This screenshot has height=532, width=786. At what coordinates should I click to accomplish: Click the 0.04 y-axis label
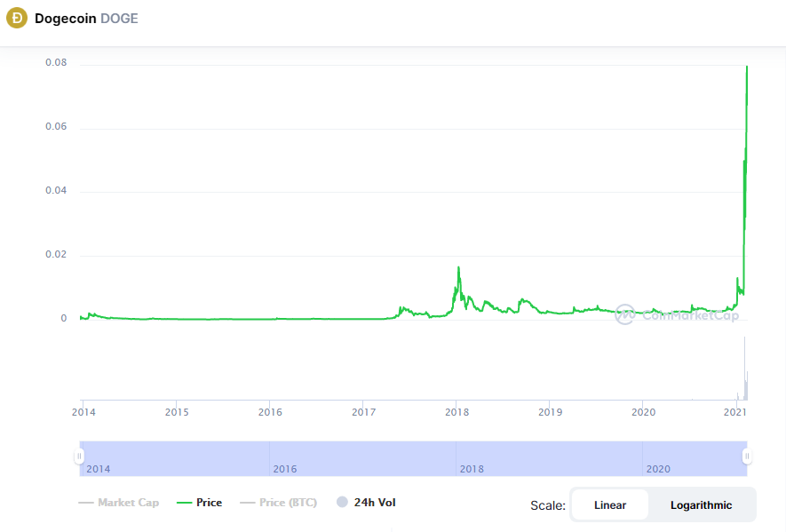click(x=56, y=192)
